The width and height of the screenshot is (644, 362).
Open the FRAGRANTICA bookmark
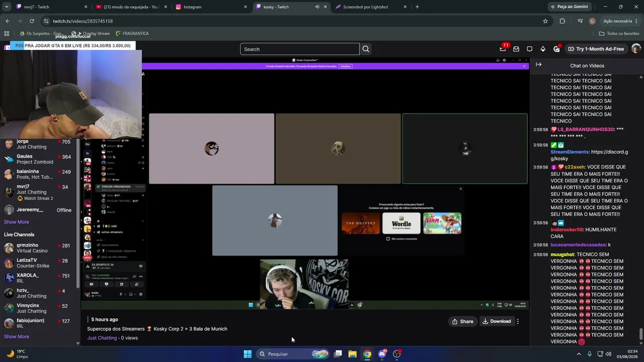132,34
